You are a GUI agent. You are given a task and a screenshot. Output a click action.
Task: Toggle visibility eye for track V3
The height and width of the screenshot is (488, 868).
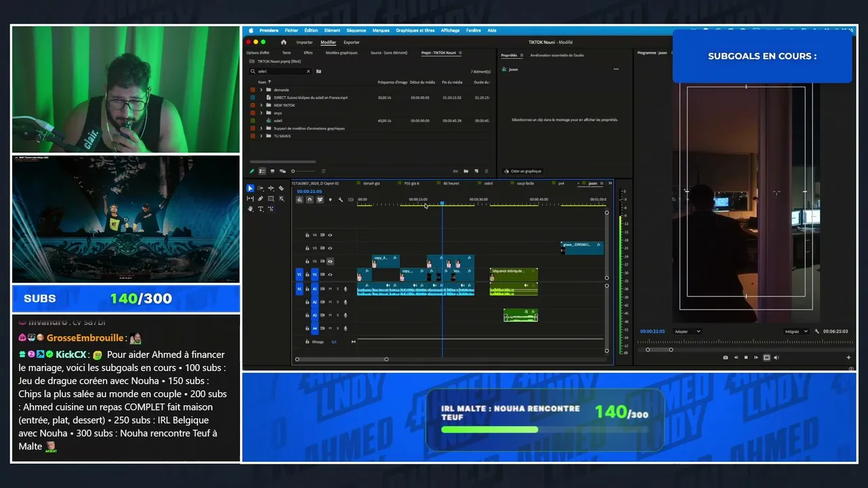(330, 248)
